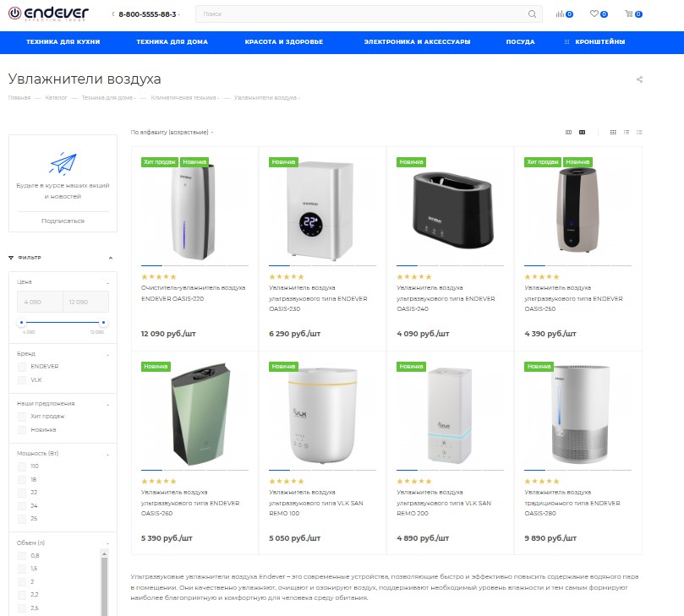This screenshot has width=684, height=616.
Task: Click the grid icon beside Кронштейны
Action: coord(566,42)
